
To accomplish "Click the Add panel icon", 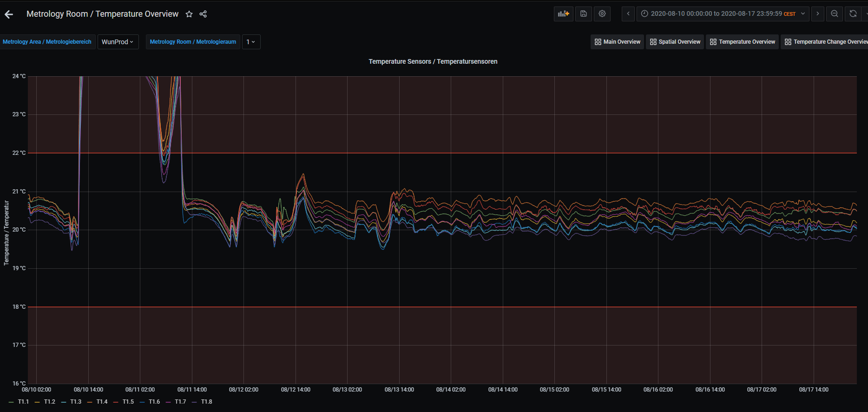I will 563,14.
